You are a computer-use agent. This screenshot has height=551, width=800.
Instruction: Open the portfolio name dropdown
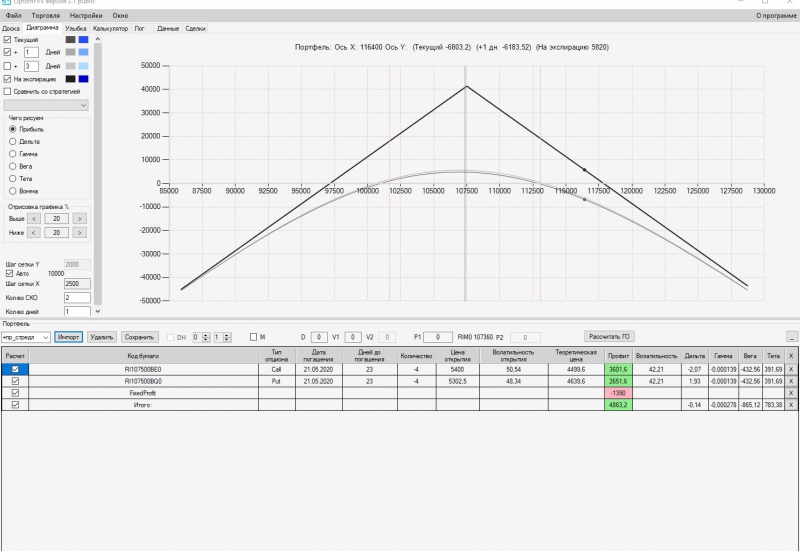26,337
